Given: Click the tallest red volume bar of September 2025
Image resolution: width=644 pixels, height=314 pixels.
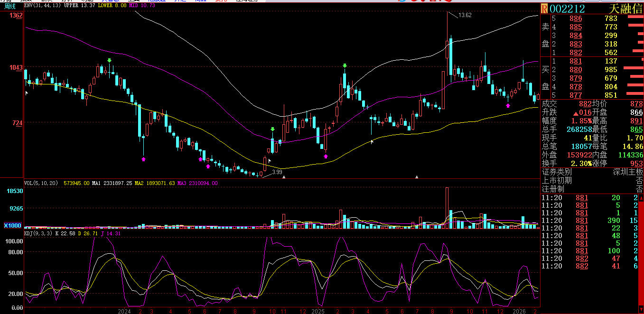Looking at the screenshot, I should [447, 208].
